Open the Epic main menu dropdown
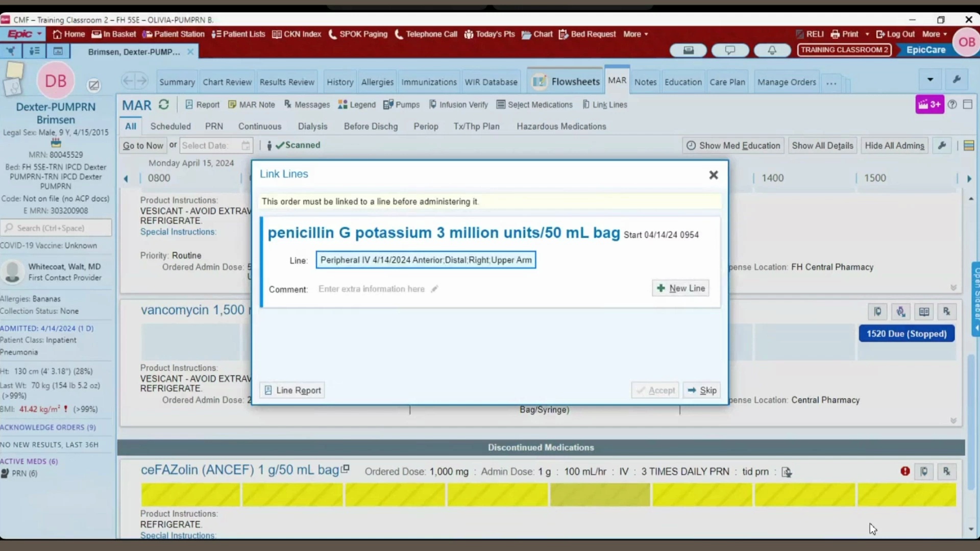980x551 pixels. (x=24, y=34)
